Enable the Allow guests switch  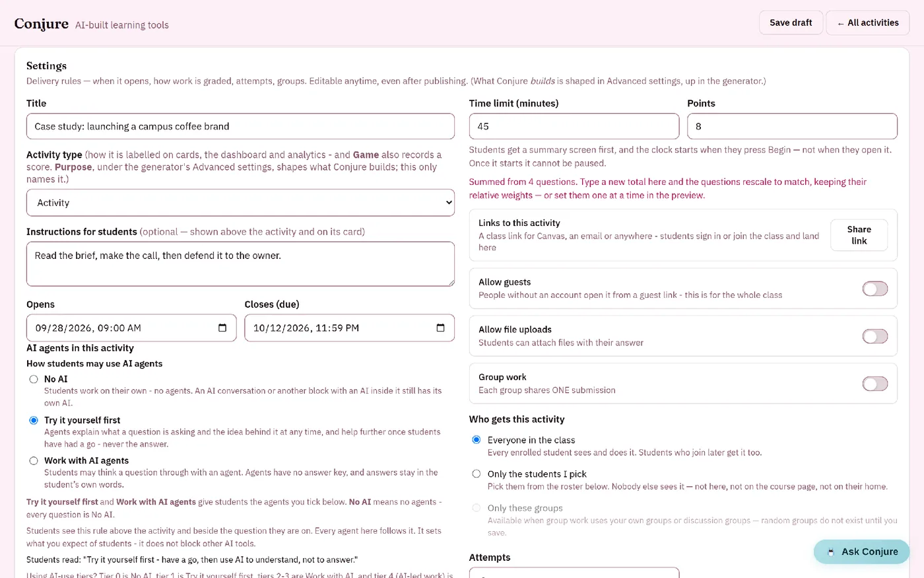point(874,289)
